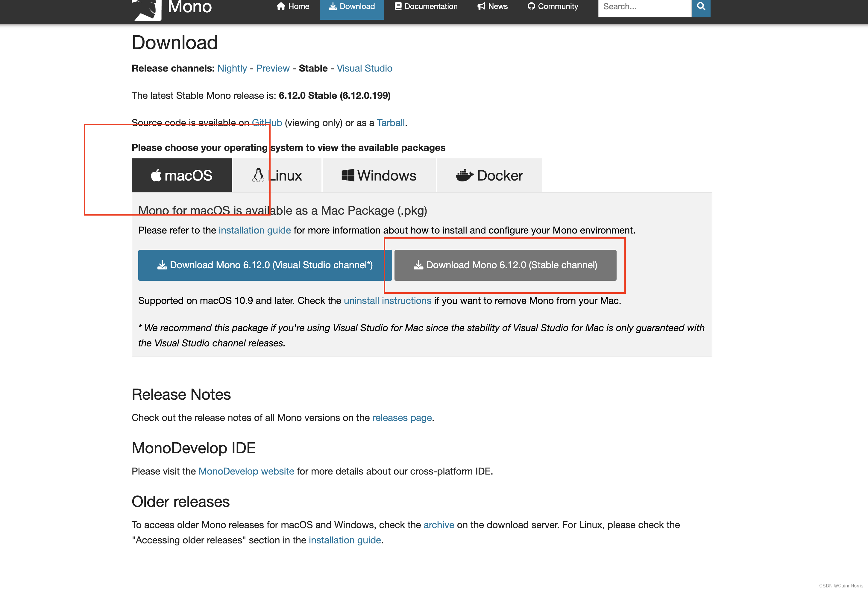Click the Nightly release channel link

(x=232, y=68)
